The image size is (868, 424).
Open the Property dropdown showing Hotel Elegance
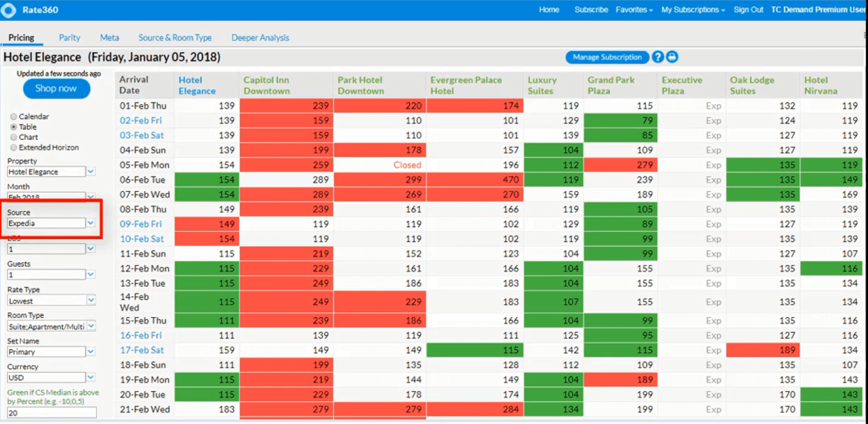click(x=51, y=171)
